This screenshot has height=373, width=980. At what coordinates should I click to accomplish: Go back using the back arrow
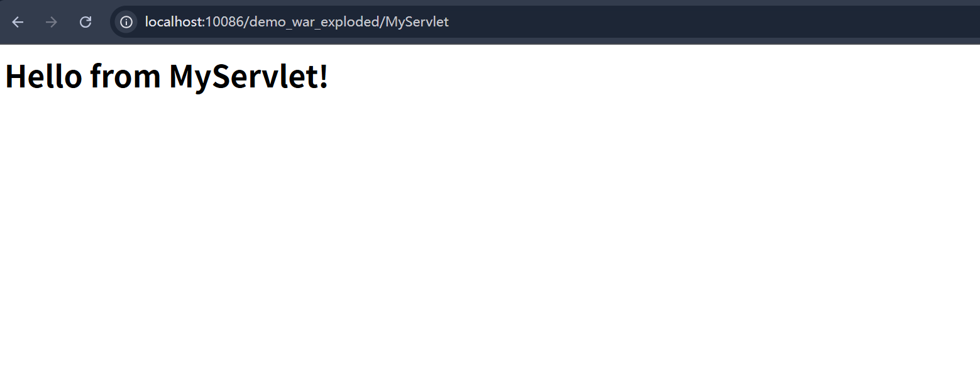[x=18, y=22]
